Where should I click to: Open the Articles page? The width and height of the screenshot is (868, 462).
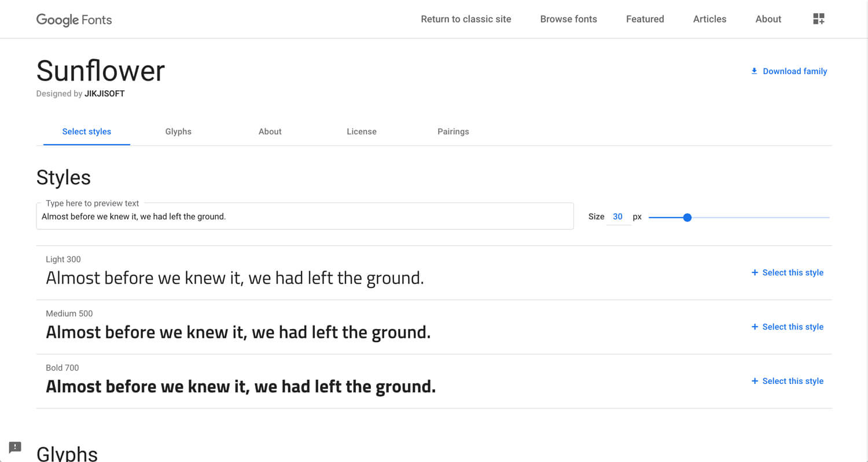(x=709, y=19)
